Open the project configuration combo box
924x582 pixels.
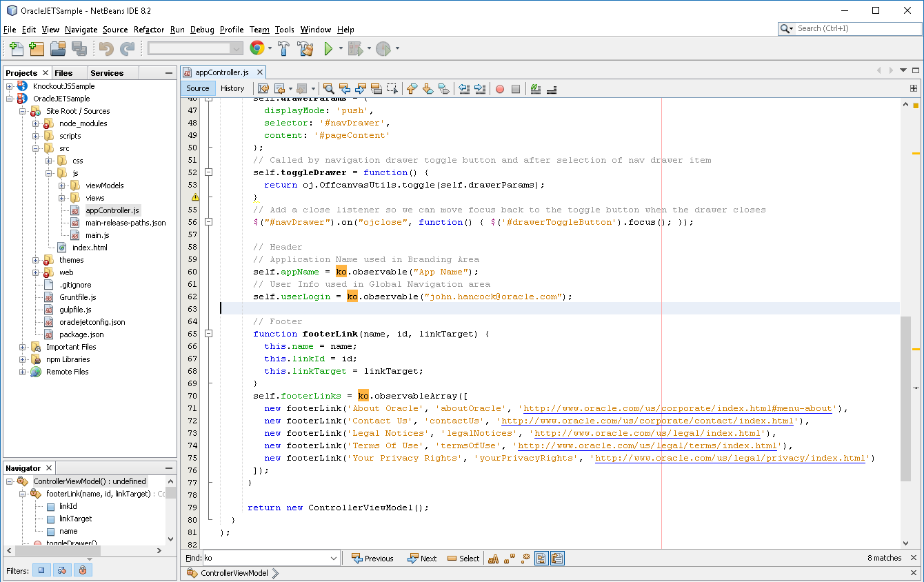[195, 48]
